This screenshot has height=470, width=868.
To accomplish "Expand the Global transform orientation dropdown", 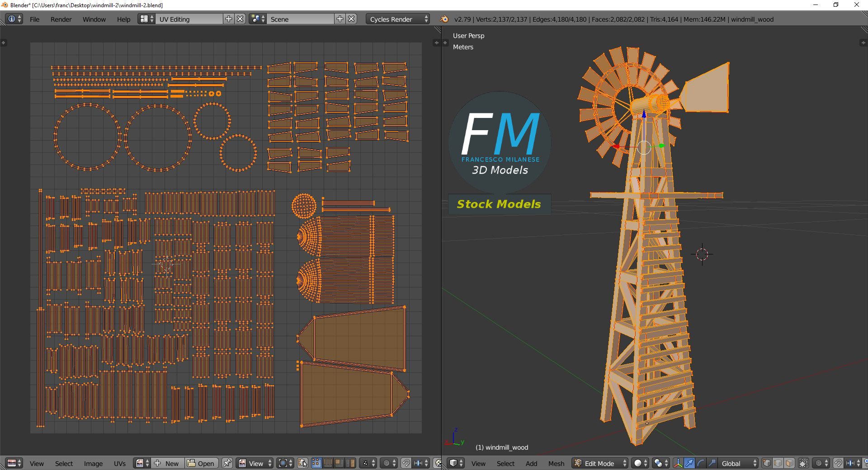I will [737, 463].
